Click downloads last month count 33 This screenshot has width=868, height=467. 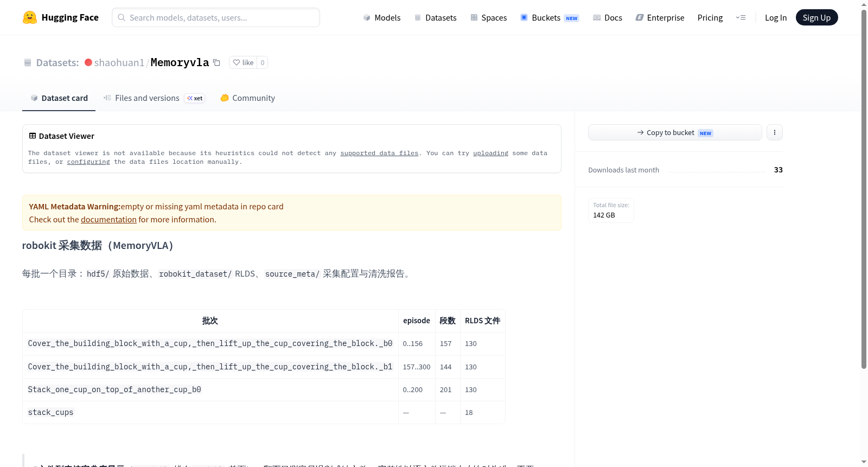click(778, 170)
